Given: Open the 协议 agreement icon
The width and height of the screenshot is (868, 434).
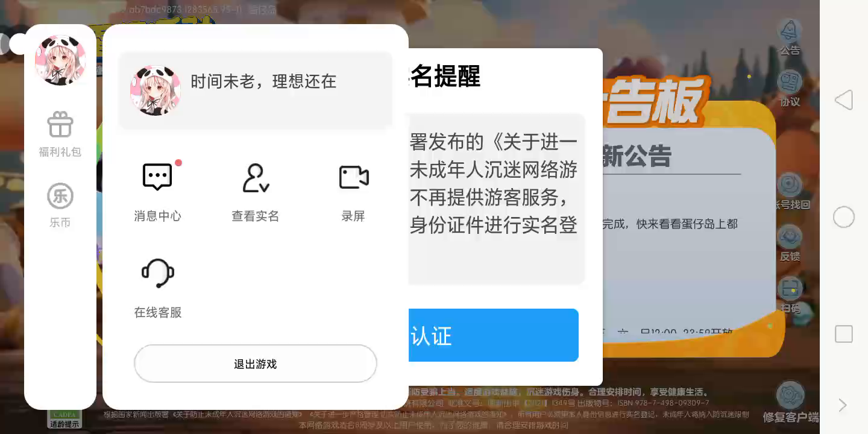Looking at the screenshot, I should tap(790, 82).
